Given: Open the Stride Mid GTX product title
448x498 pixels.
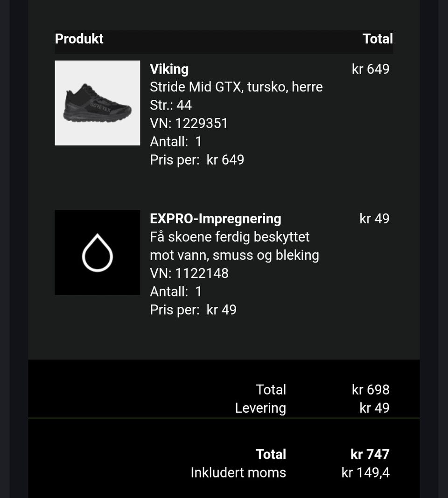Looking at the screenshot, I should coord(236,87).
